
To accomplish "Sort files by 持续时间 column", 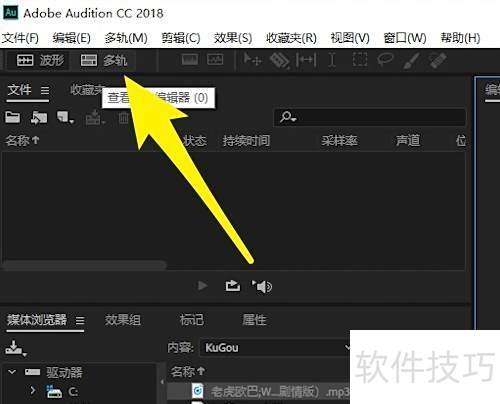I will (246, 141).
